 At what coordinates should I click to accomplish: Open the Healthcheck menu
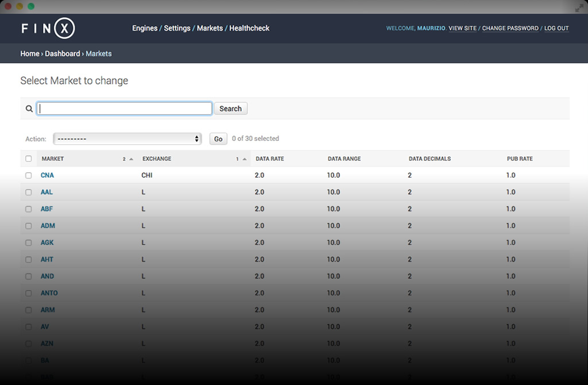(249, 28)
